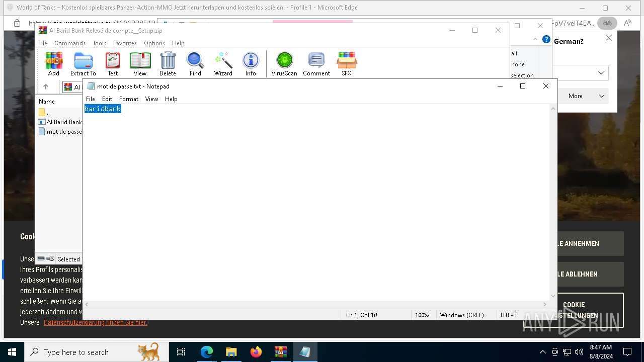Show hidden system tray icons

542,352
